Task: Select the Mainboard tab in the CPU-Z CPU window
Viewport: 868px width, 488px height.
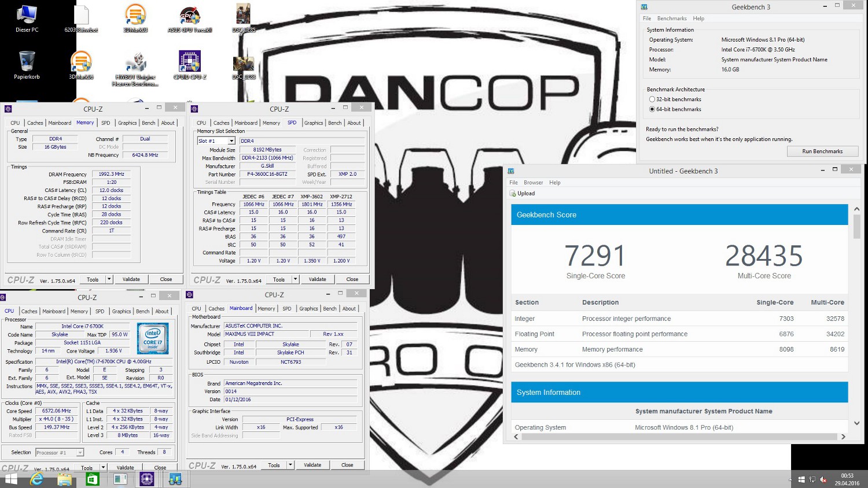Action: 54,312
